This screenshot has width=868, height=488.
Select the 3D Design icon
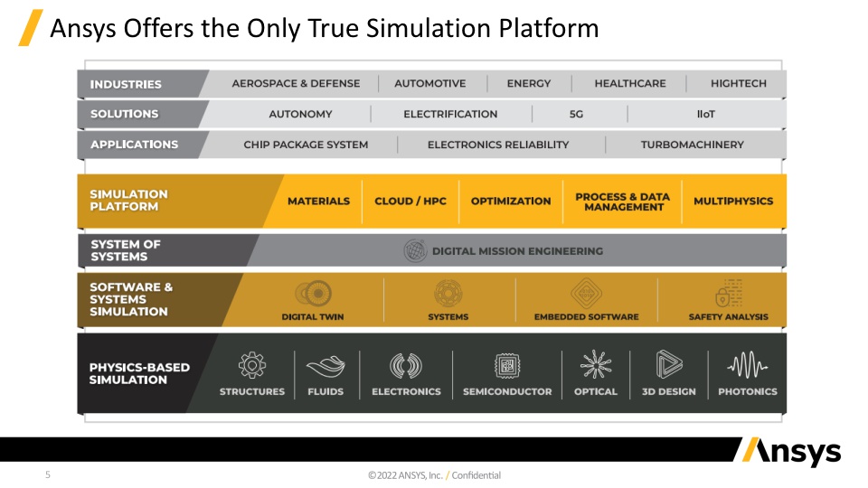[x=669, y=365]
